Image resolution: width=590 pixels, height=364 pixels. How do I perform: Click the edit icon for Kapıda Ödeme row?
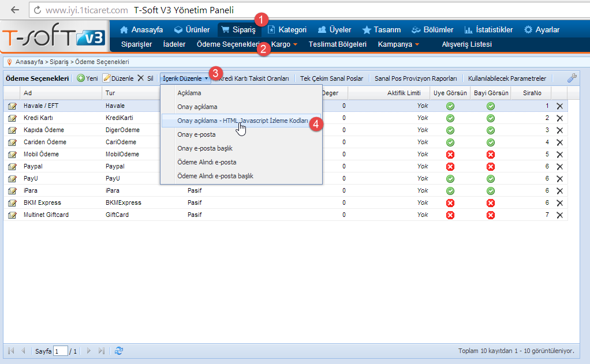[x=12, y=130]
